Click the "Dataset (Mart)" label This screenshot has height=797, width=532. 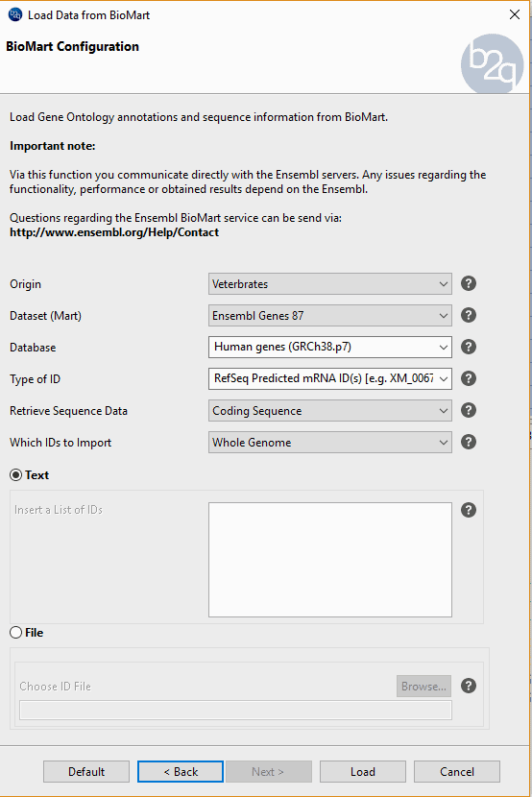tap(45, 316)
